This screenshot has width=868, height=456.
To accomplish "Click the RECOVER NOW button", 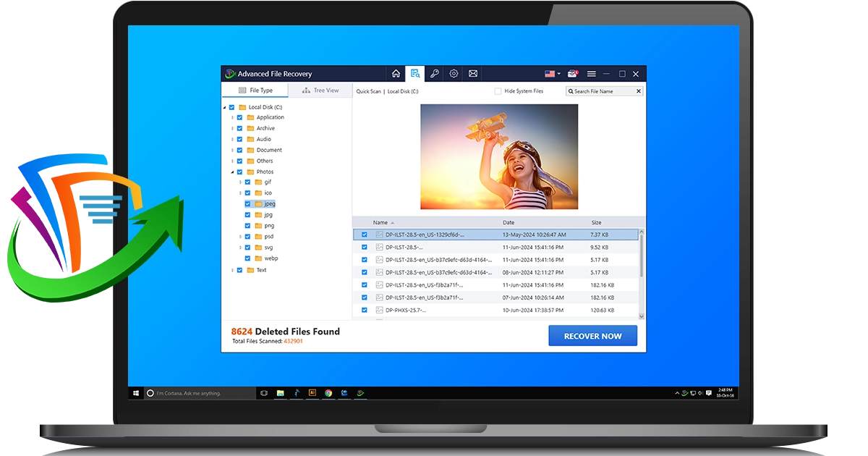I will 592,336.
